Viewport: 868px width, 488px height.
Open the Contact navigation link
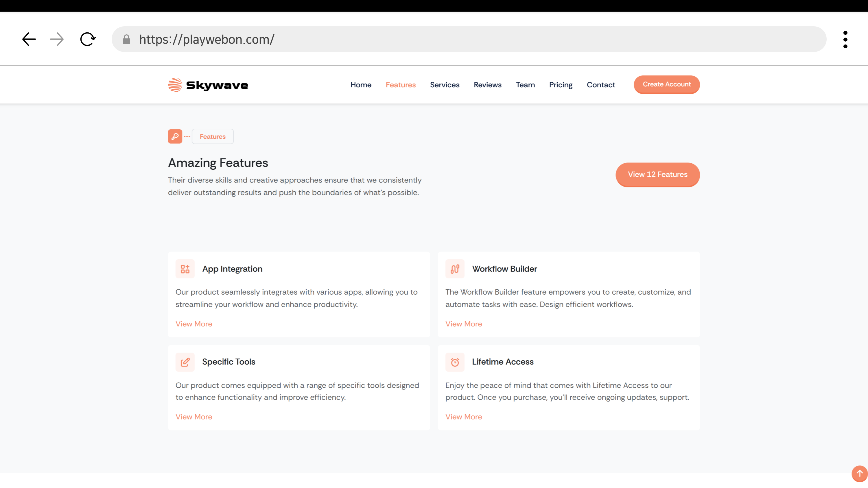point(601,85)
